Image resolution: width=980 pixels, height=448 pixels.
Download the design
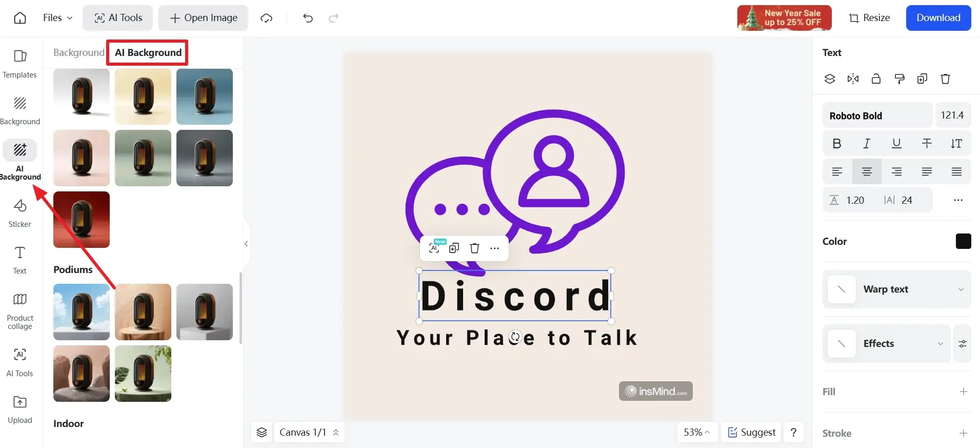click(x=938, y=18)
